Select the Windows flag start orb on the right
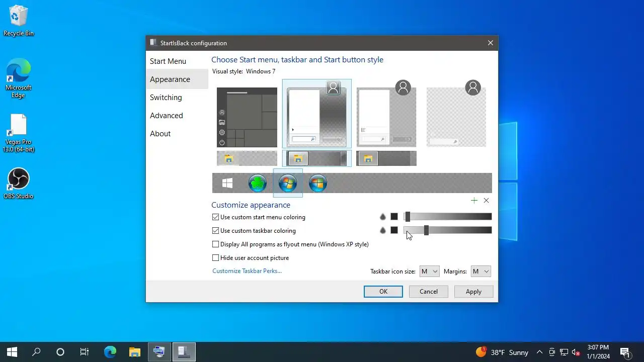Image resolution: width=644 pixels, height=362 pixels. [318, 184]
